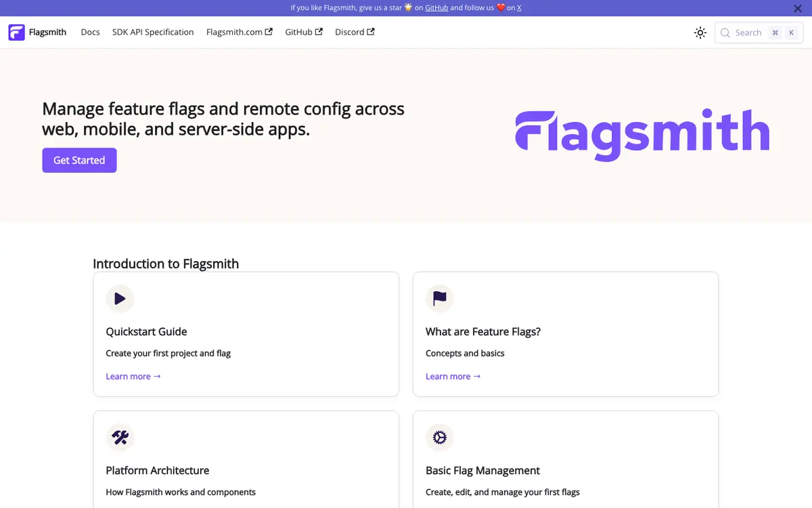This screenshot has width=812, height=508.
Task: Open the Basic Flag Management card title
Action: coord(482,471)
